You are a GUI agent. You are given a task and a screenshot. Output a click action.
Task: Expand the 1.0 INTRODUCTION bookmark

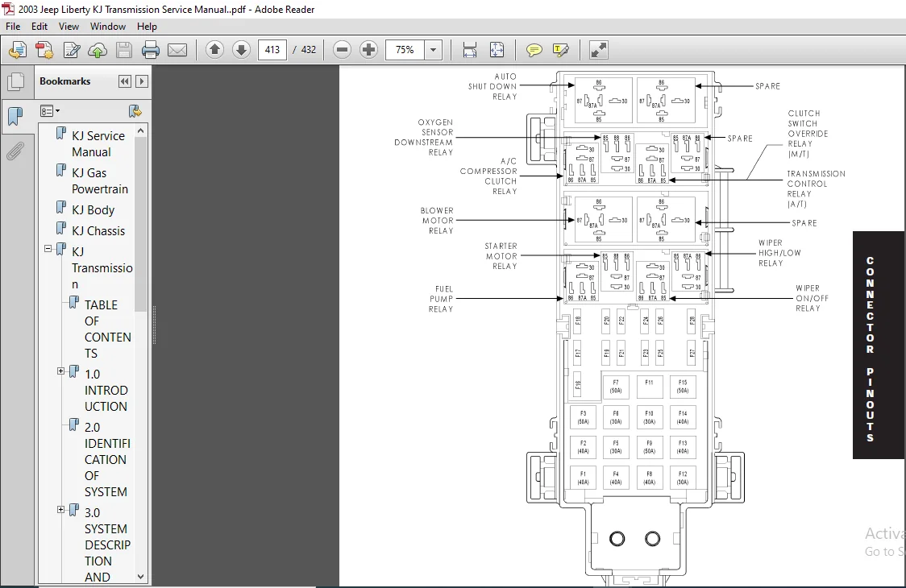tap(60, 371)
